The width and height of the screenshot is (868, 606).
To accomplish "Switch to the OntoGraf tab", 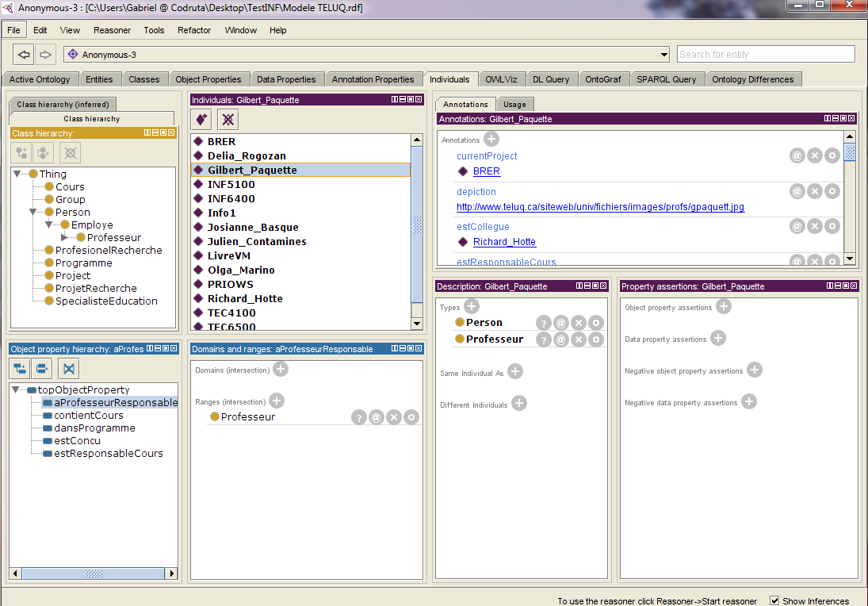I will [602, 79].
